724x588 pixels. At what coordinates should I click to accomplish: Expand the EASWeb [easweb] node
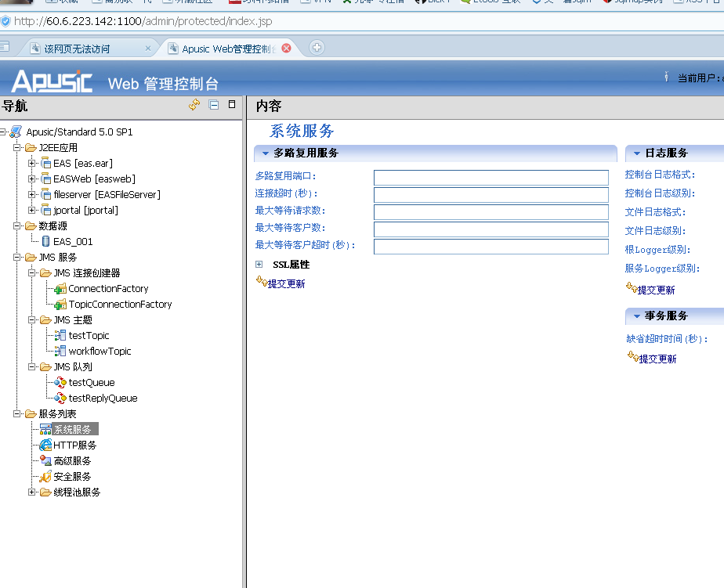(31, 179)
